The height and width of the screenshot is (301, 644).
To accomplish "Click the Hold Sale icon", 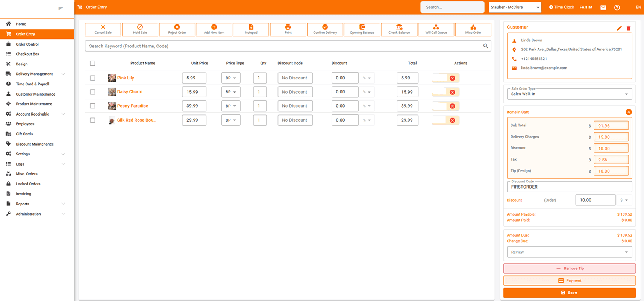I will coord(140,27).
